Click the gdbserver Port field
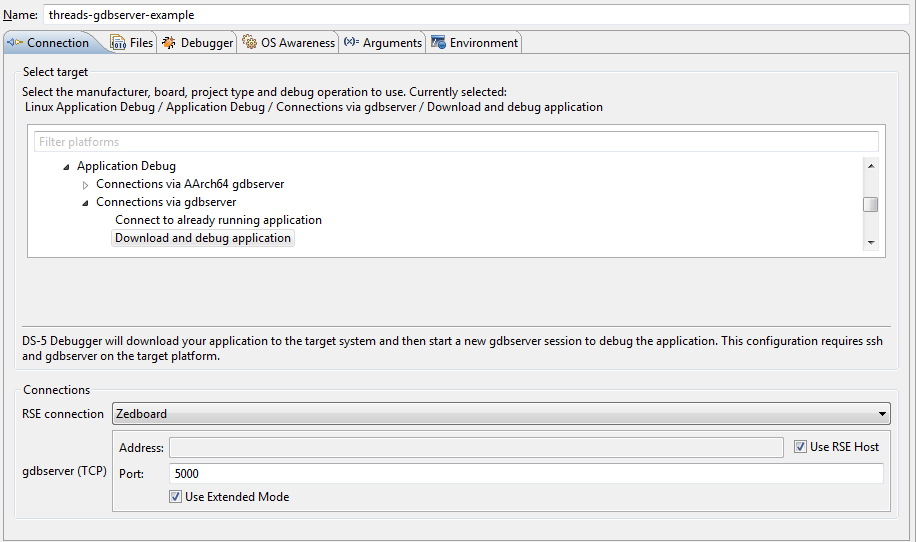This screenshot has height=542, width=916. click(x=526, y=474)
